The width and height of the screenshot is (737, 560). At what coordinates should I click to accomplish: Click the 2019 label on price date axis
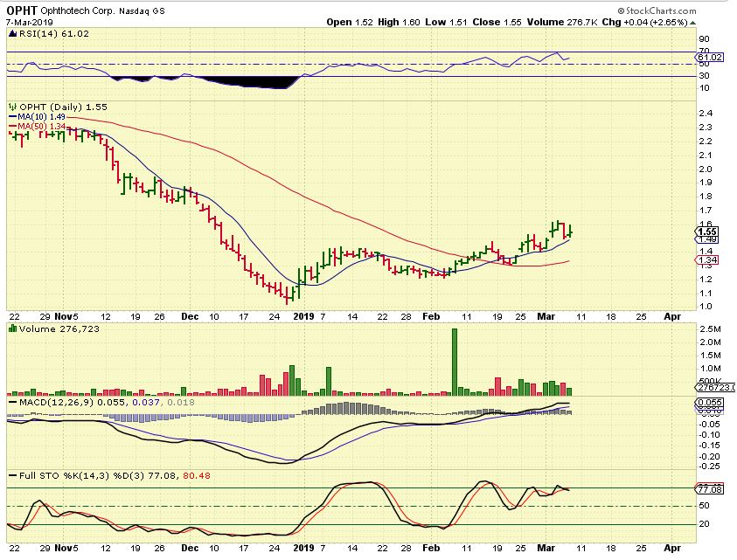(x=303, y=316)
